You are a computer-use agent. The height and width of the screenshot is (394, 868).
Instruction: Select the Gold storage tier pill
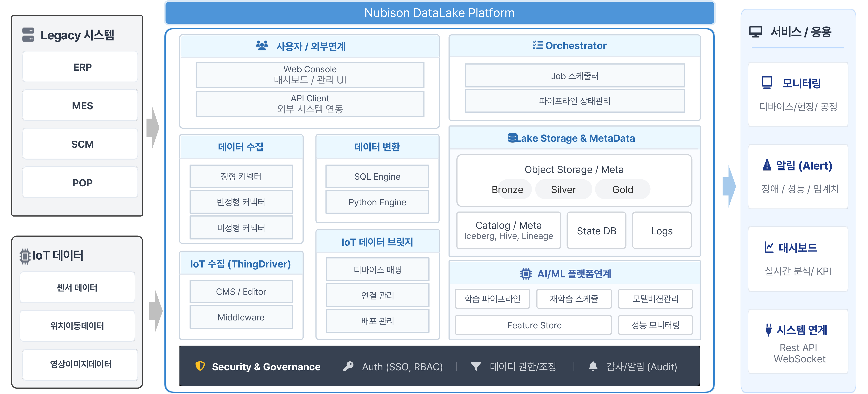point(622,190)
